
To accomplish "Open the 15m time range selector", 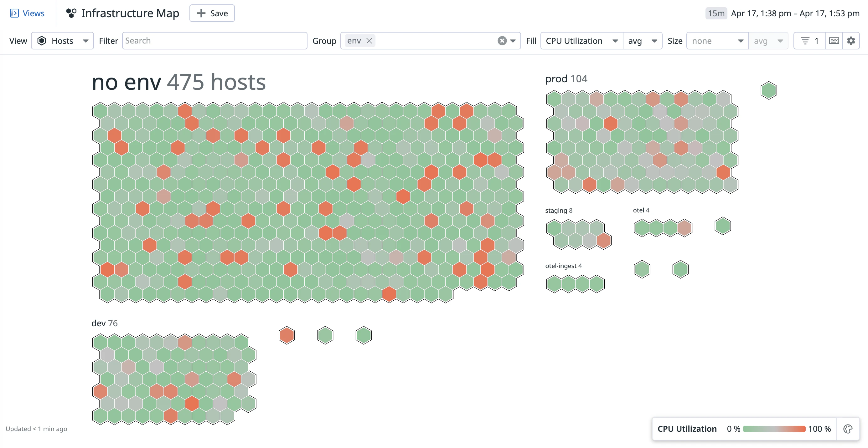I will coord(716,13).
